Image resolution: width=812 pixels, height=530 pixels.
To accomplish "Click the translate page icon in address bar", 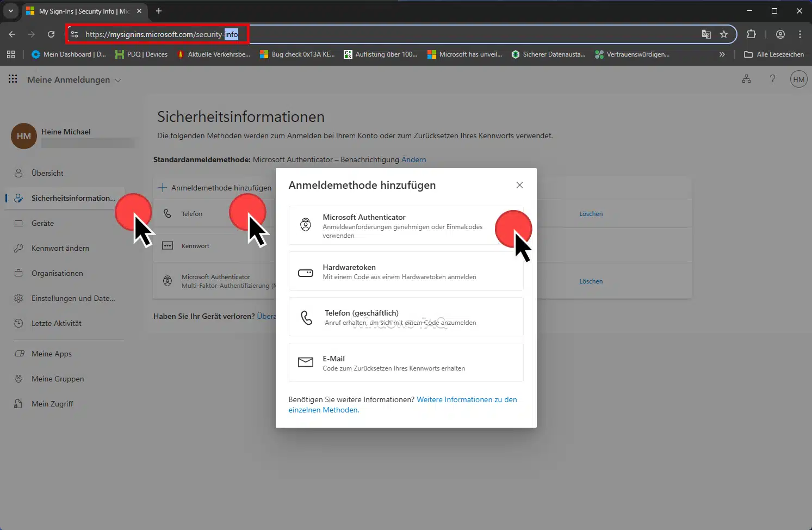I will (x=706, y=34).
